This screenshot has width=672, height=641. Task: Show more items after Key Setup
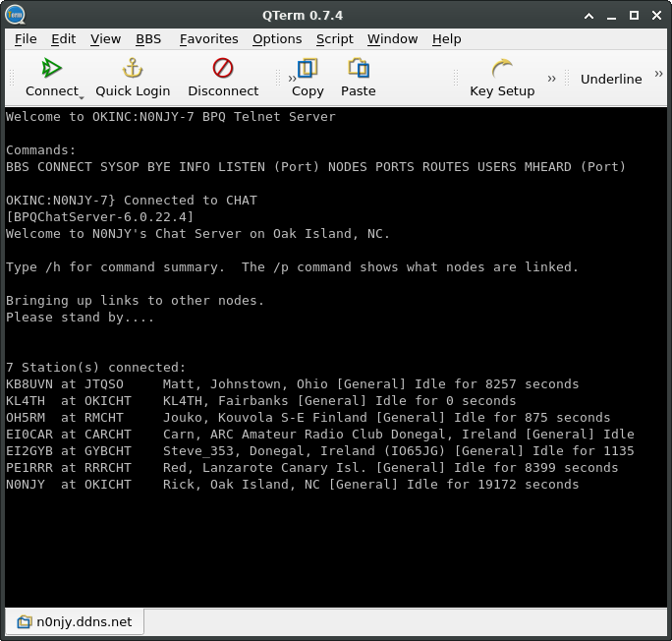click(x=552, y=79)
